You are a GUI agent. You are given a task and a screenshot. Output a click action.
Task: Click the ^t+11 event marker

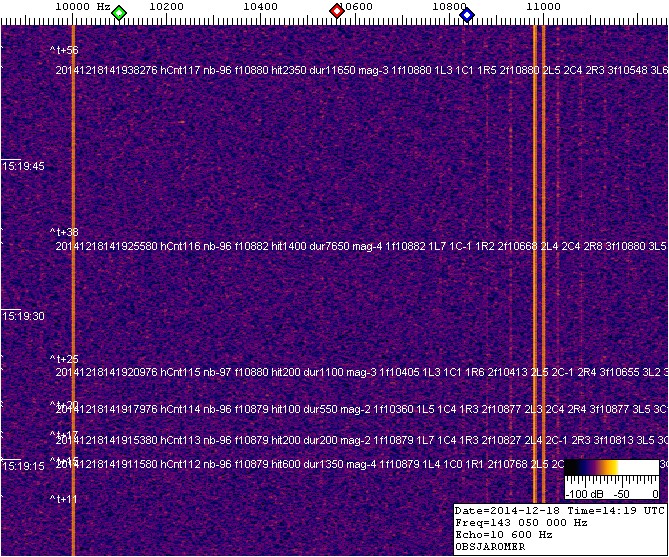65,498
